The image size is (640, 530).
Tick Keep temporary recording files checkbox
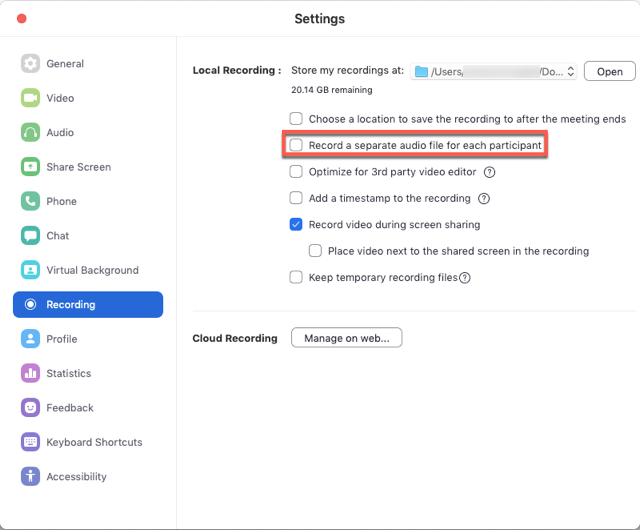pos(296,277)
